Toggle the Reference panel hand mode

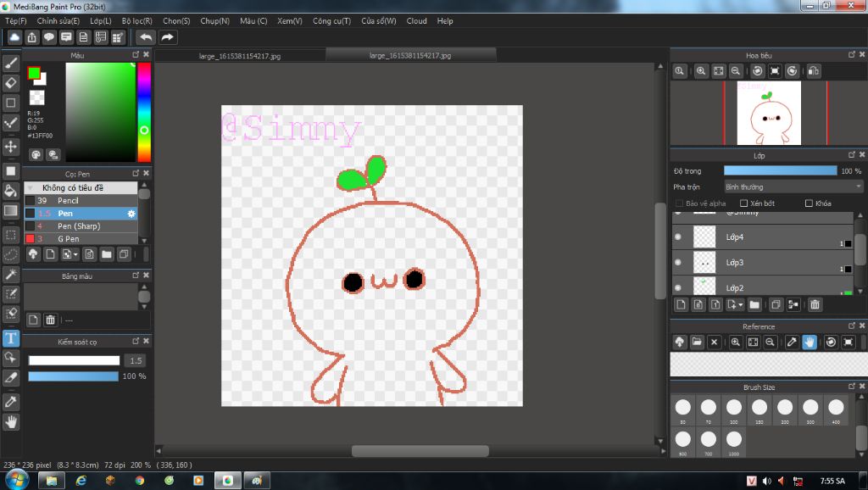point(810,342)
